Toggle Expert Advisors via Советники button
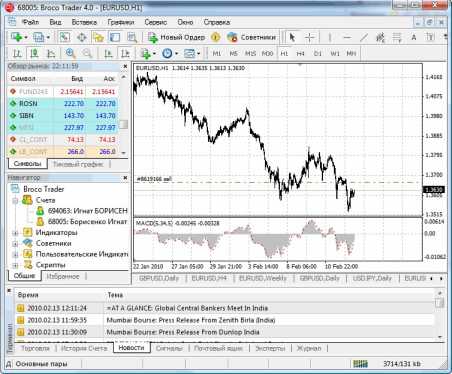452x374 pixels. tap(251, 37)
